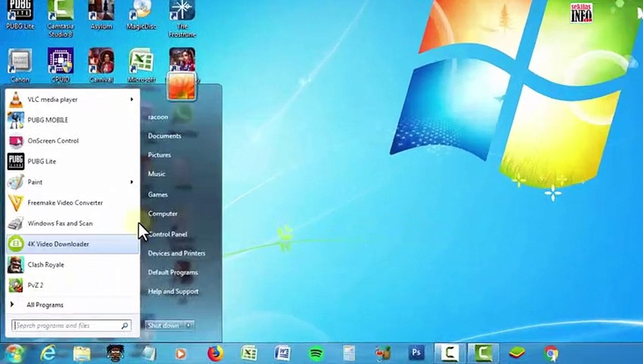The width and height of the screenshot is (643, 364).
Task: Open Computer from Start menu
Action: coord(163,214)
